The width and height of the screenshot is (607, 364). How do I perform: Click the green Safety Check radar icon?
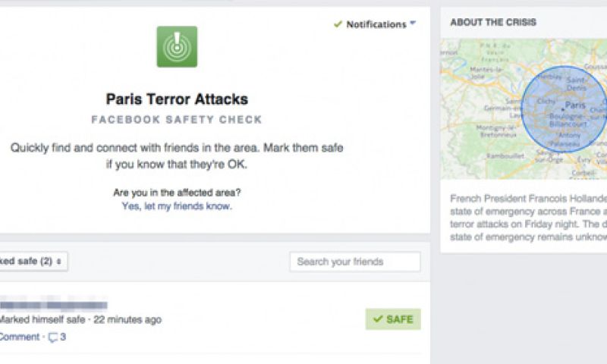coord(177,47)
